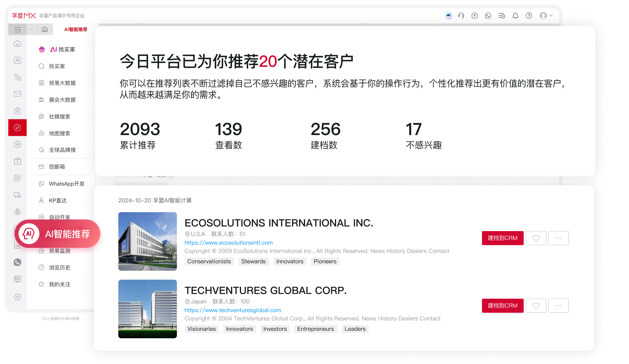
Task: Select the home icon in the left rail
Action: pyautogui.click(x=17, y=44)
